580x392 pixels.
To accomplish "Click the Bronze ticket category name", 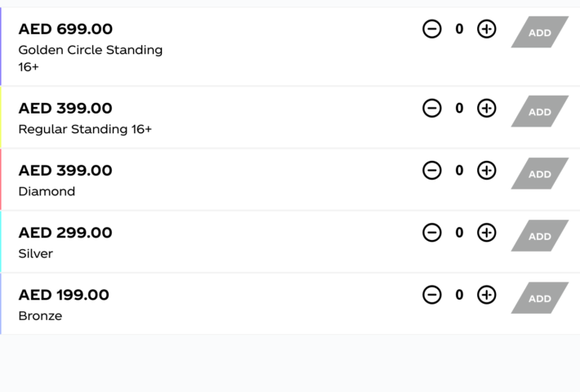I will pyautogui.click(x=40, y=316).
